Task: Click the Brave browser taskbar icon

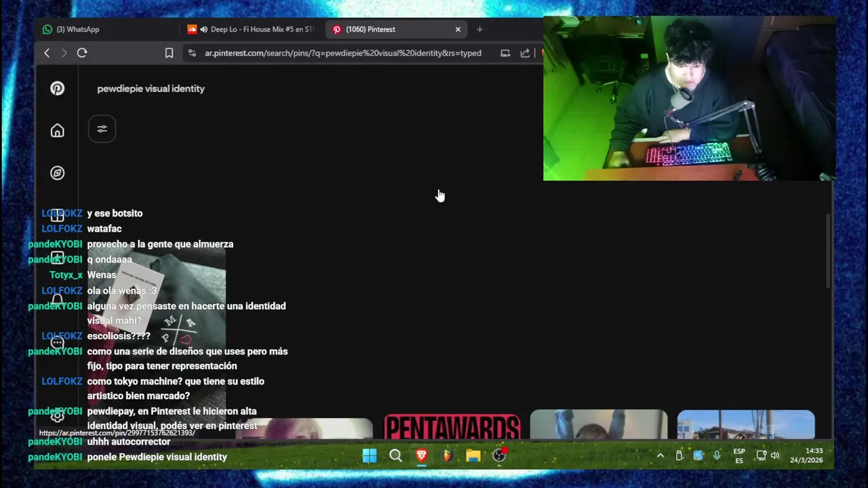Action: point(421,455)
